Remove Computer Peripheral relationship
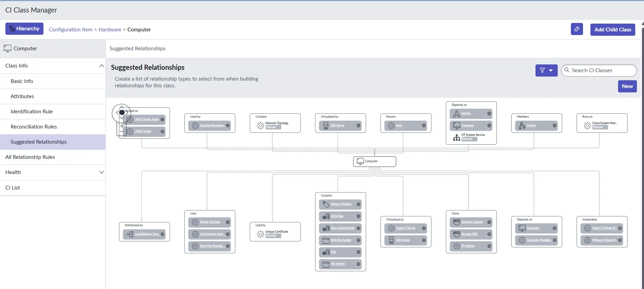The image size is (644, 289). 555,240
